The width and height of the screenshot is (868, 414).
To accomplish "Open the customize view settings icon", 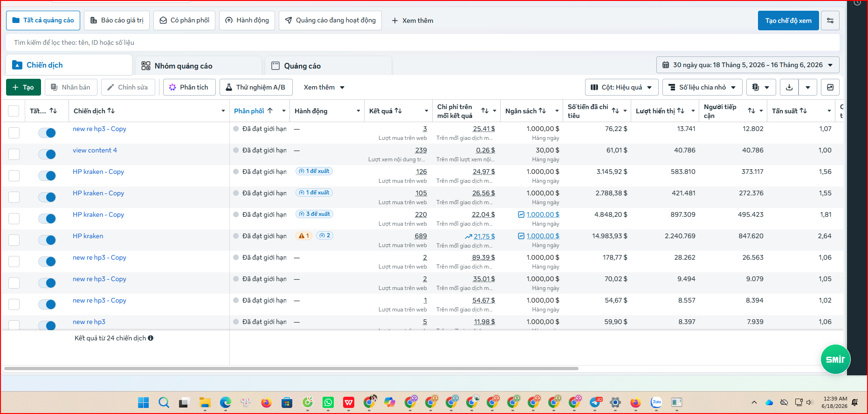I will coord(830,21).
